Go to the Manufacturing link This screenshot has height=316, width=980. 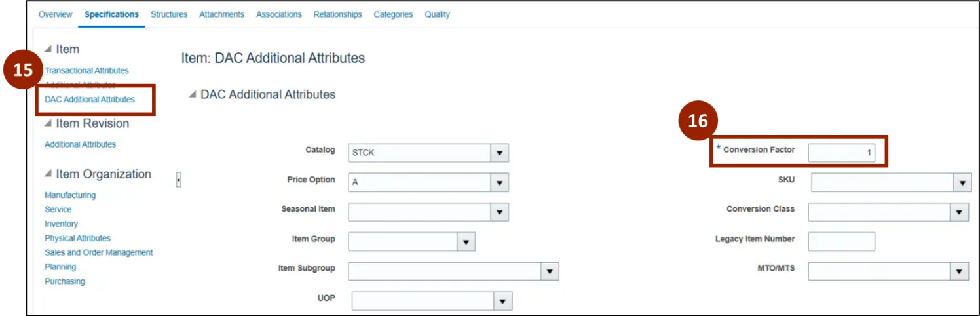[70, 195]
